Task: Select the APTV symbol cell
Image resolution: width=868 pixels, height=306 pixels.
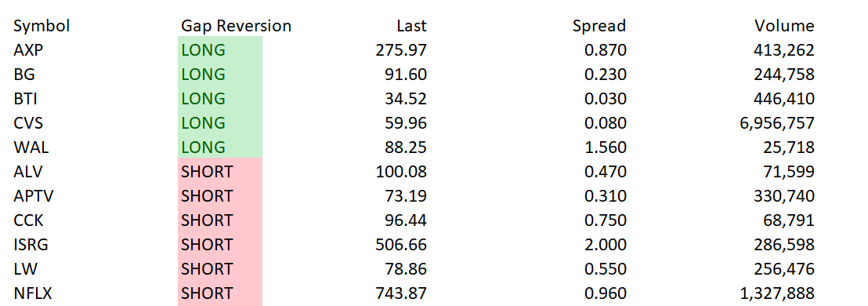Action: tap(34, 195)
